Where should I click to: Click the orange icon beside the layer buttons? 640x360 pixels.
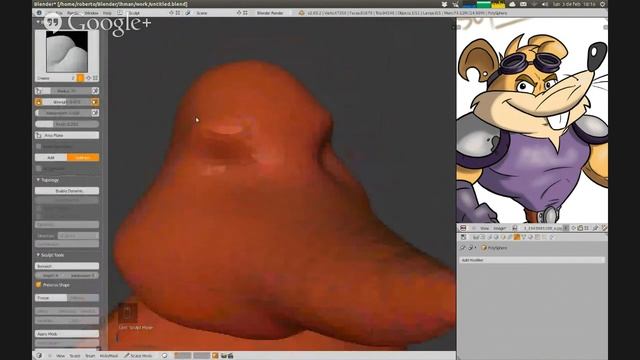pyautogui.click(x=215, y=356)
